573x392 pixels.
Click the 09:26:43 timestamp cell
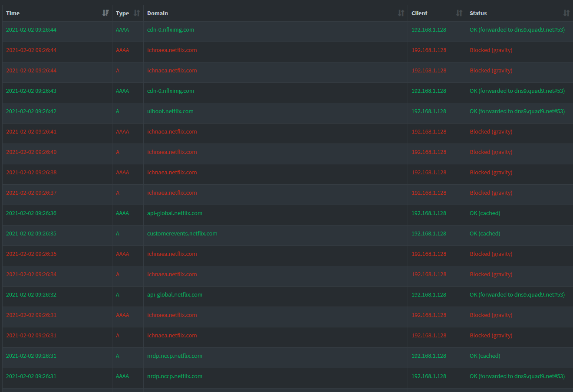31,91
